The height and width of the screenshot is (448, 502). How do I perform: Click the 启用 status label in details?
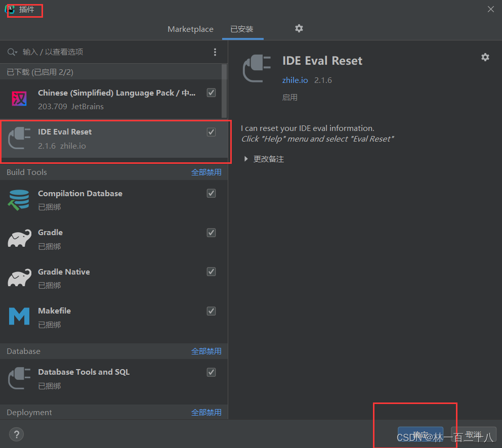[290, 97]
